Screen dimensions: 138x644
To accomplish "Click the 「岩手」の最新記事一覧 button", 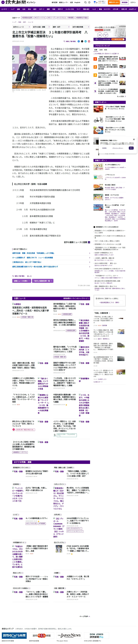I will coord(43,281).
